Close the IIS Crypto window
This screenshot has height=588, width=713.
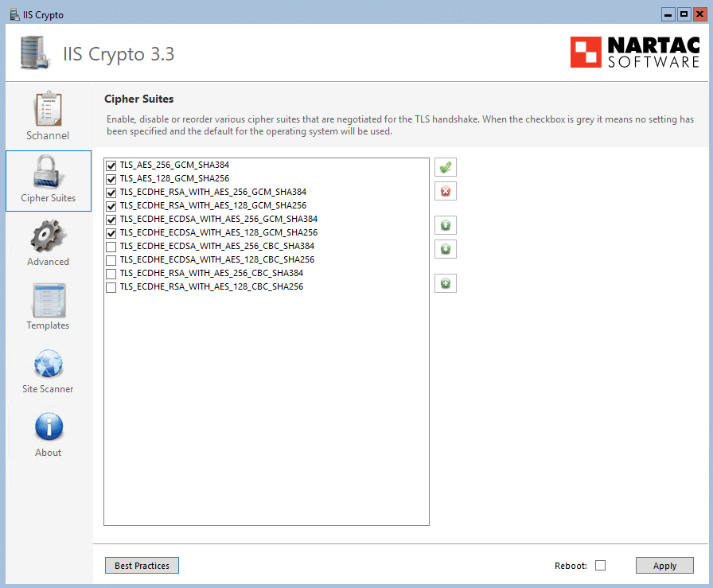[x=699, y=14]
